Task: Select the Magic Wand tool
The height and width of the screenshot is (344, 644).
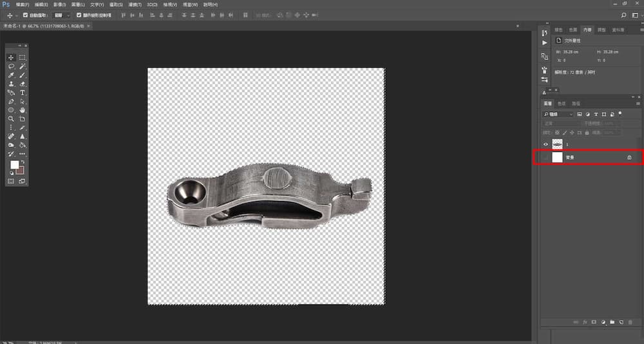Action: coord(22,66)
